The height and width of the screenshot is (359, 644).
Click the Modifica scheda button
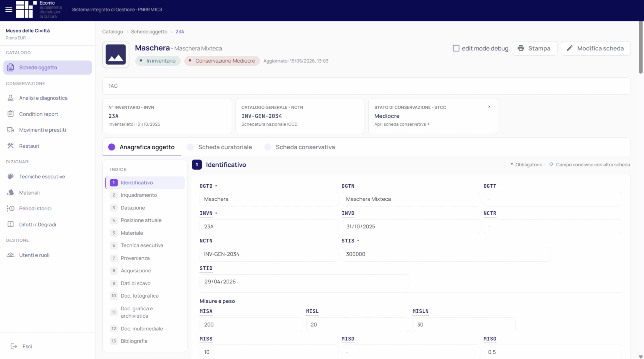pyautogui.click(x=596, y=48)
